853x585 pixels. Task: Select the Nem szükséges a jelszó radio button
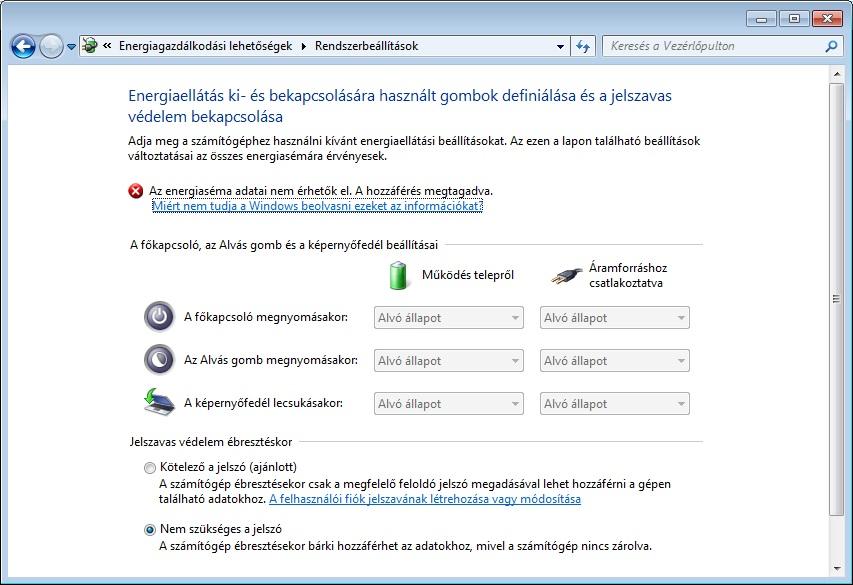coord(150,529)
